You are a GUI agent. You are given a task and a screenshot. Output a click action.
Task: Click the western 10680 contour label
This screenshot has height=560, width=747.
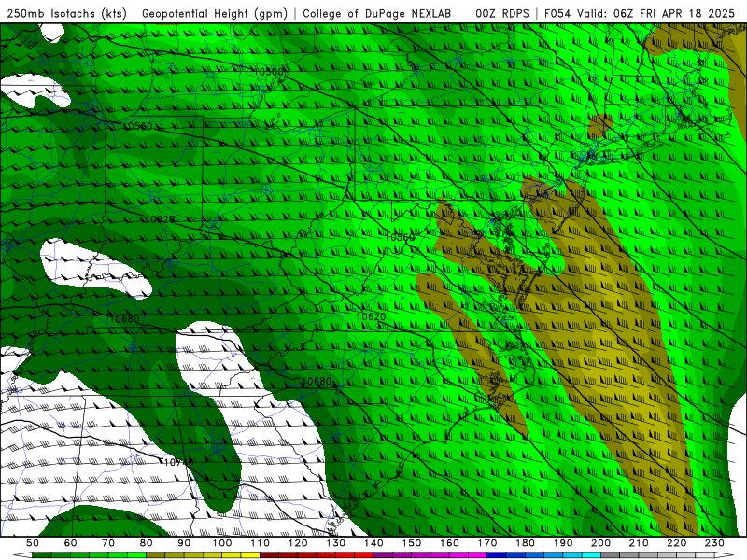pyautogui.click(x=125, y=319)
